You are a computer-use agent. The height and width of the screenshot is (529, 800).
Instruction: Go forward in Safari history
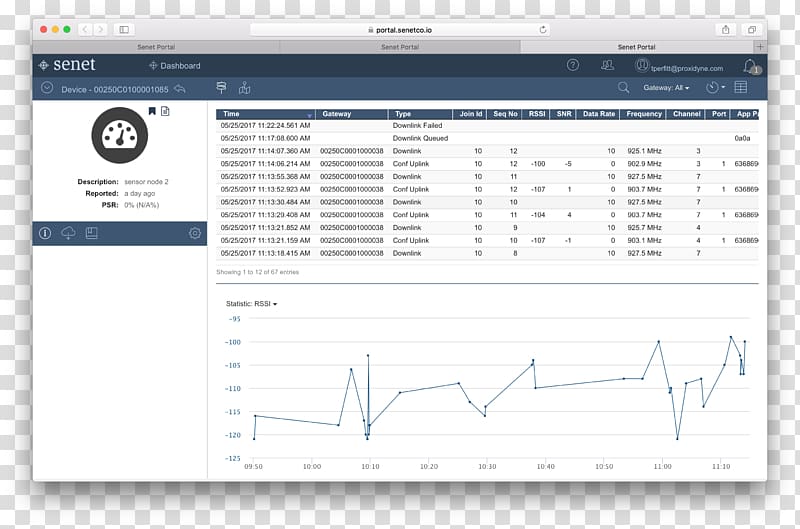coord(100,30)
